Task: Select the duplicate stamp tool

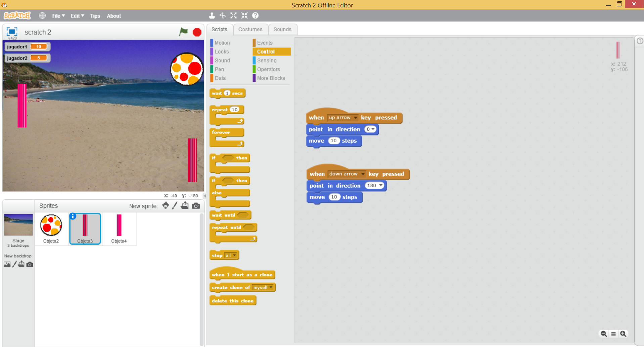Action: [x=212, y=15]
